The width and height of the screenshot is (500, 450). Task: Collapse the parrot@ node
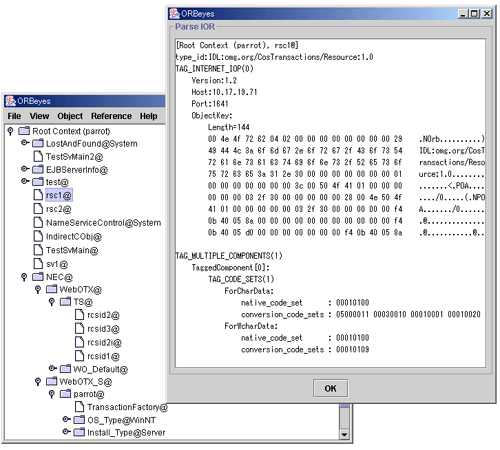click(52, 394)
